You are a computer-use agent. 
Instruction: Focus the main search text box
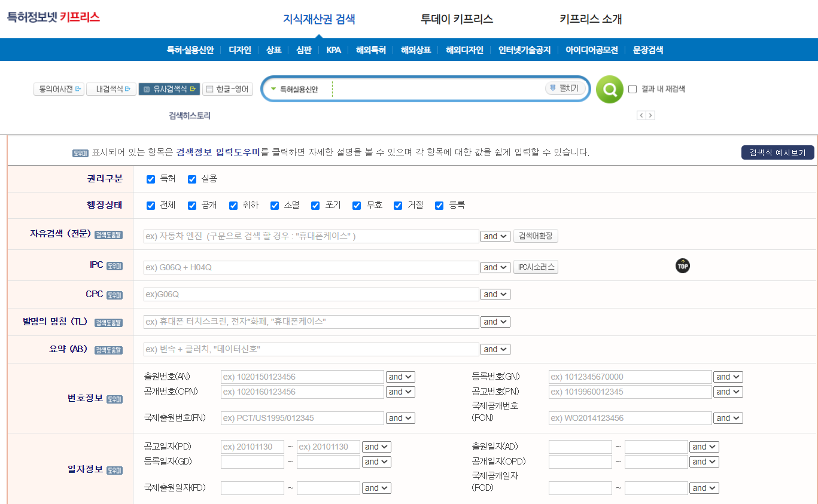tap(437, 89)
